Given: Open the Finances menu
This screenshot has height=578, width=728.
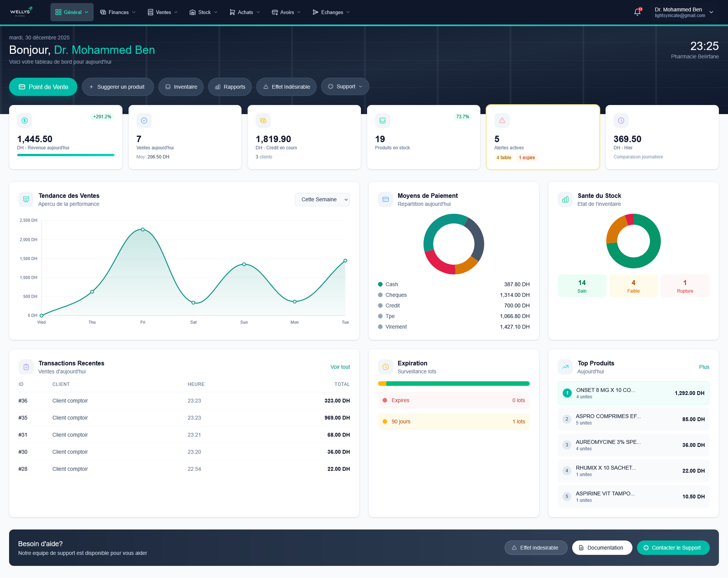Looking at the screenshot, I should point(118,12).
